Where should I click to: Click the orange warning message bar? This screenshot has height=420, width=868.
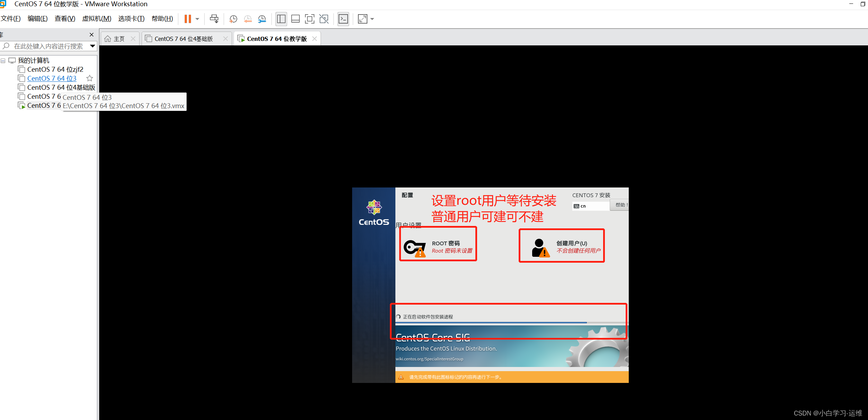click(512, 377)
